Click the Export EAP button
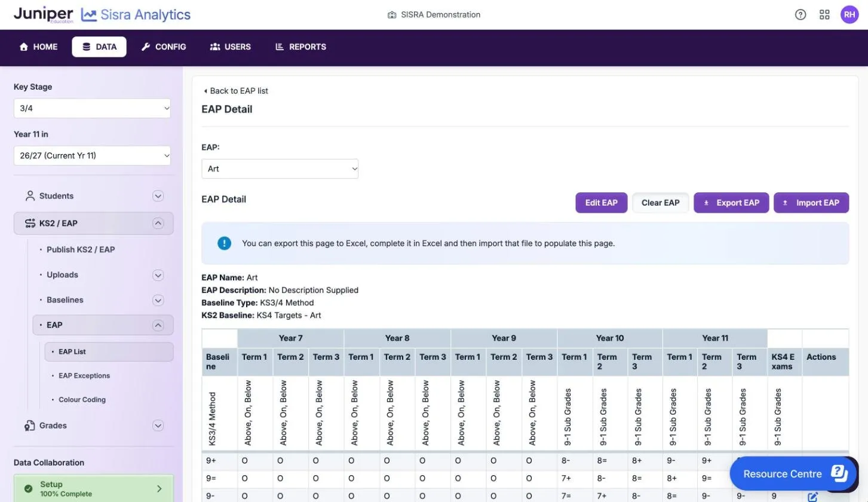The image size is (868, 502). [731, 203]
